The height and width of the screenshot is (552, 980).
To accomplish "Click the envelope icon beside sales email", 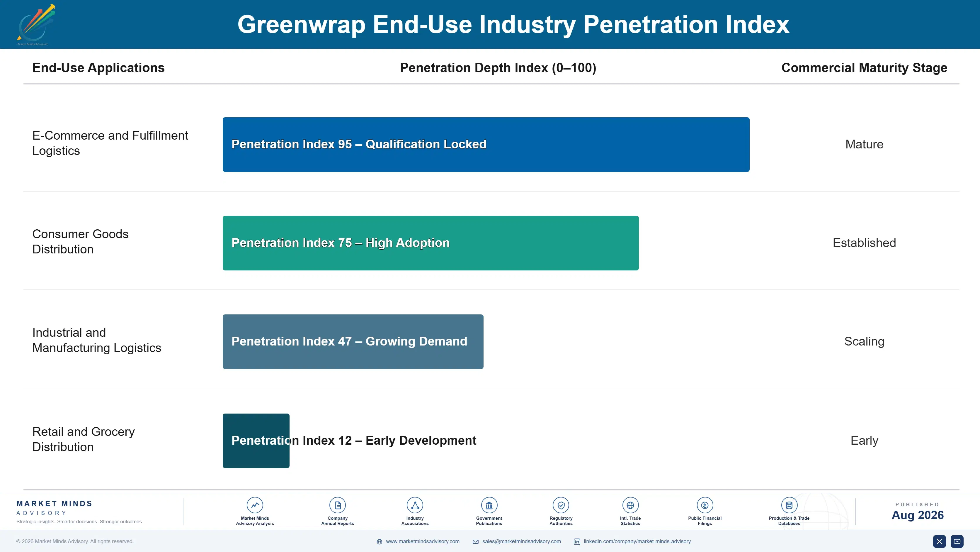I will pos(476,542).
